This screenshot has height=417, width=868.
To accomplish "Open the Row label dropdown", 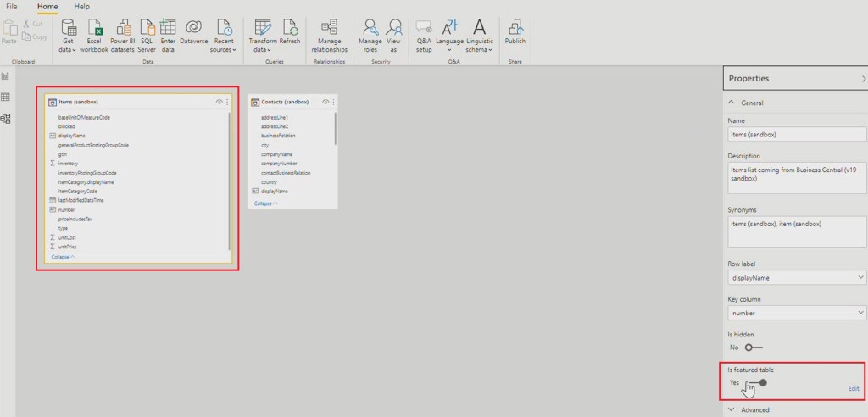I will click(797, 277).
